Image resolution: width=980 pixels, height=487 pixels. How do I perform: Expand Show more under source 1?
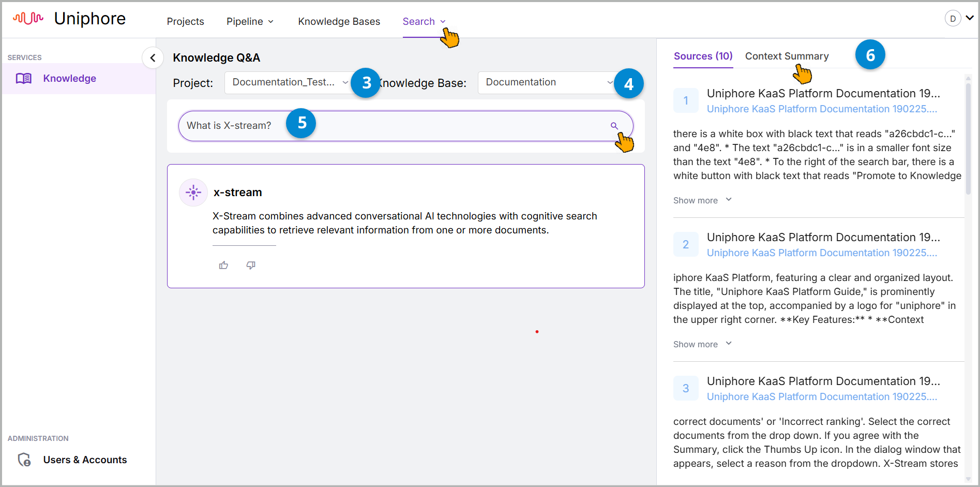[702, 200]
